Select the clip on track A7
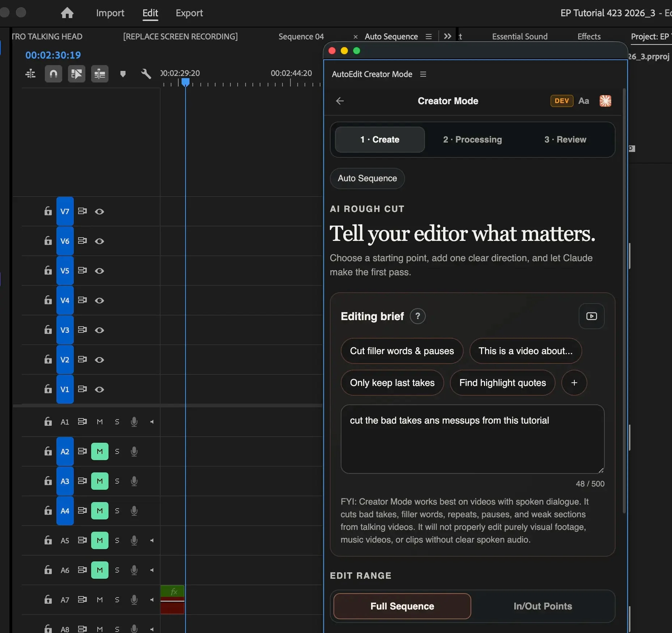 (173, 600)
